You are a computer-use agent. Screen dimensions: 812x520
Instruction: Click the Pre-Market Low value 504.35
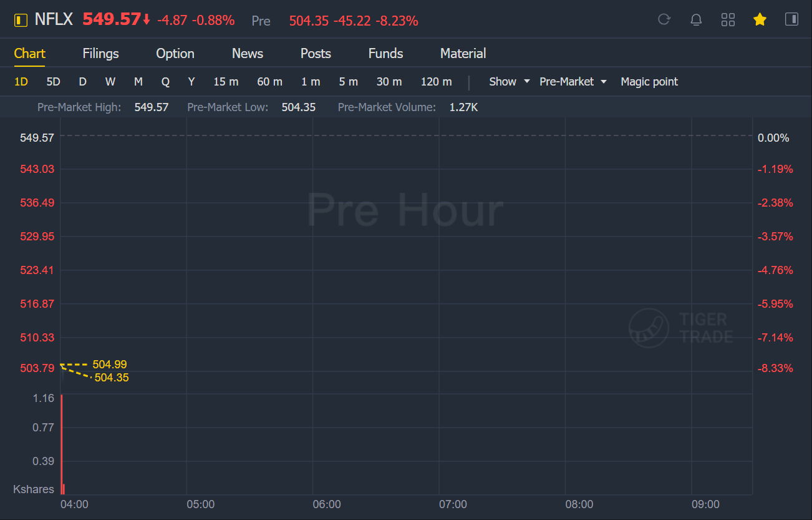pos(298,107)
